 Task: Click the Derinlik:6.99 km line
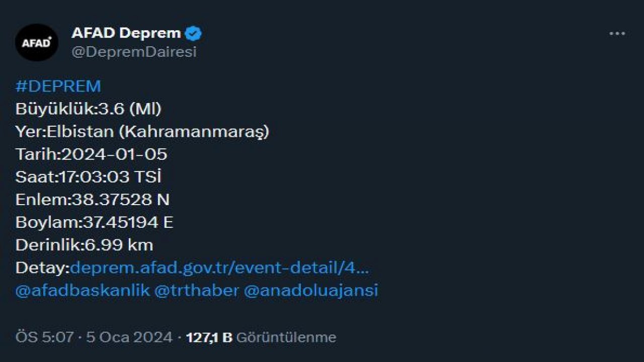click(85, 245)
